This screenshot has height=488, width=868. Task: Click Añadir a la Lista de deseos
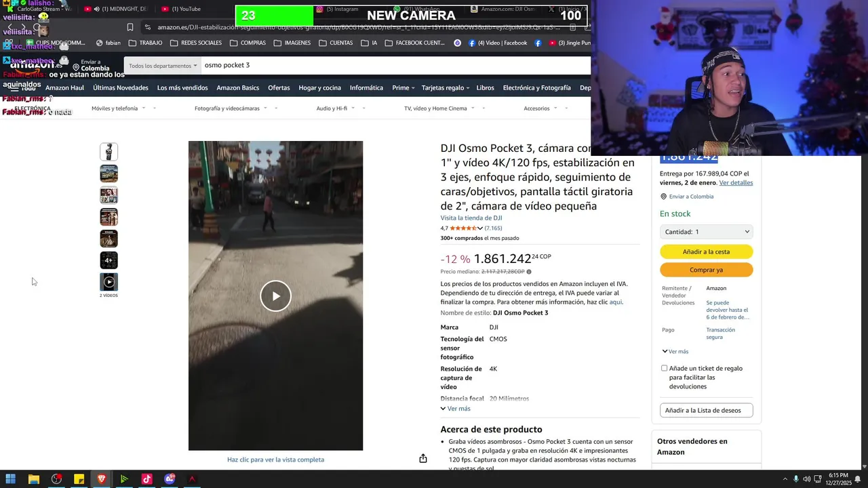tap(706, 410)
